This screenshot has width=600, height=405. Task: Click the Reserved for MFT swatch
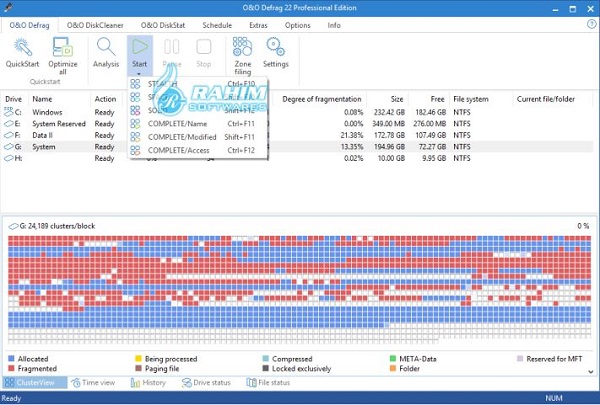pyautogui.click(x=520, y=359)
